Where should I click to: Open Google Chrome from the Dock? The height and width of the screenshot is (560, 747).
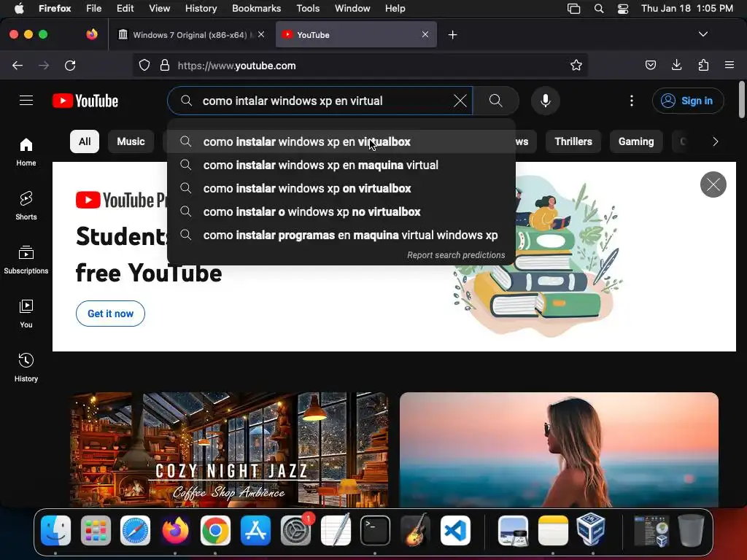tap(215, 531)
